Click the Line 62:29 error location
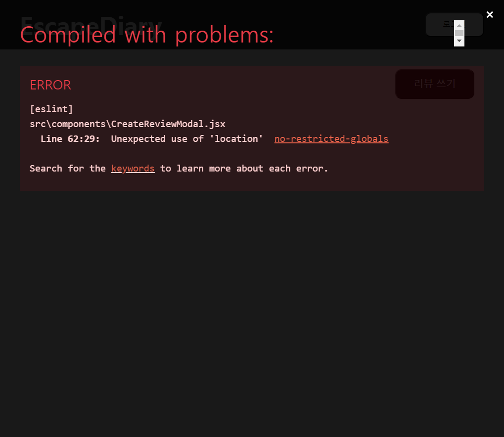 pyautogui.click(x=71, y=139)
